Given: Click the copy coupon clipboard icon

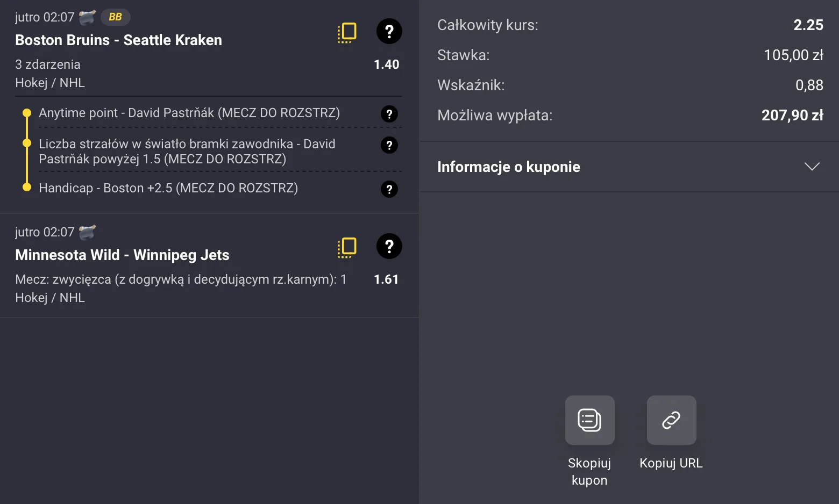Looking at the screenshot, I should tap(589, 420).
